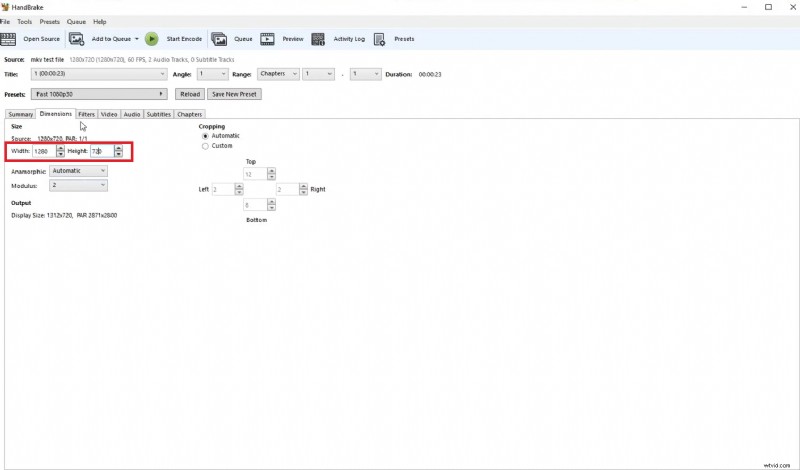Open the Angle dropdown
Screen dimensions: 800x470
(x=212, y=74)
